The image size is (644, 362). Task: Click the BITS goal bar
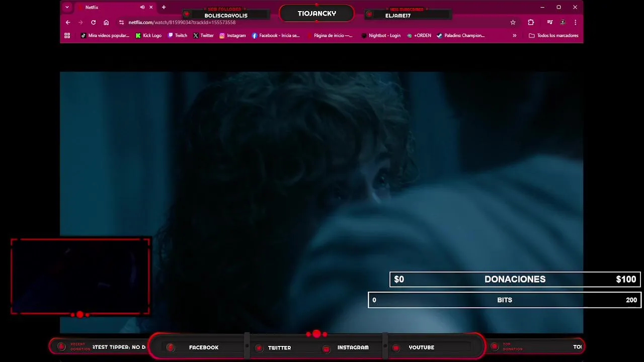pos(505,300)
